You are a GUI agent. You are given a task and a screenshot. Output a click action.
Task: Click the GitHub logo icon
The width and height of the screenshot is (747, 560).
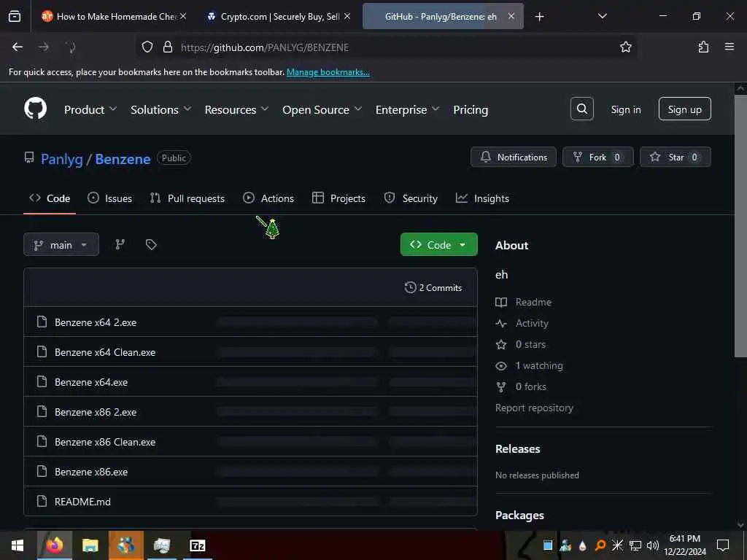[x=35, y=109]
